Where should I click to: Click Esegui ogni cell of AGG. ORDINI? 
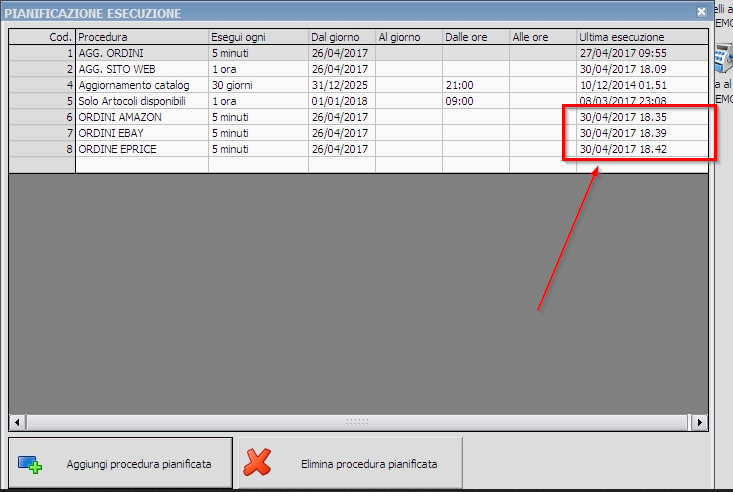click(x=258, y=53)
